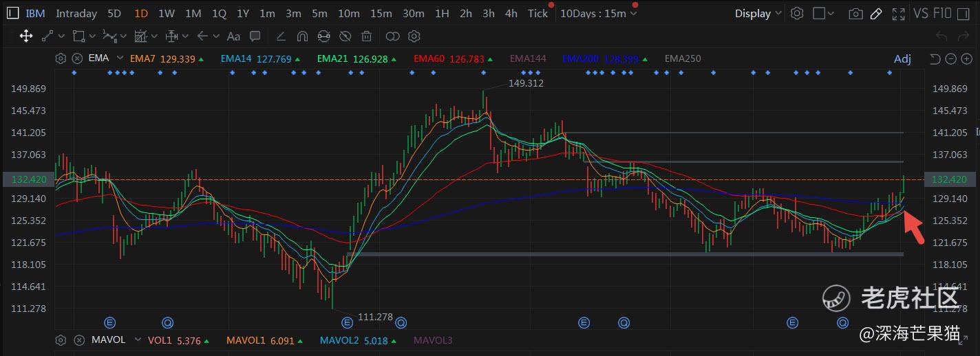The image size is (980, 356).
Task: Click the VS compare button
Action: 921,13
